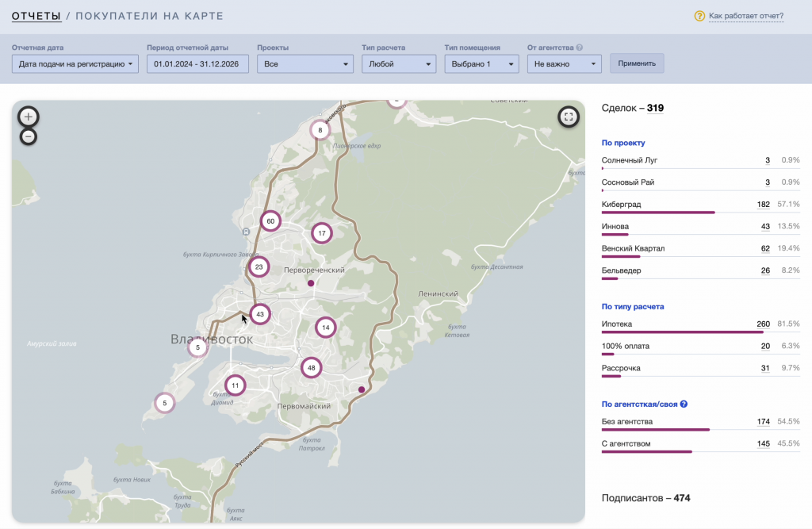This screenshot has width=812, height=529.
Task: Click info icon next to 'От агентства'
Action: [580, 48]
